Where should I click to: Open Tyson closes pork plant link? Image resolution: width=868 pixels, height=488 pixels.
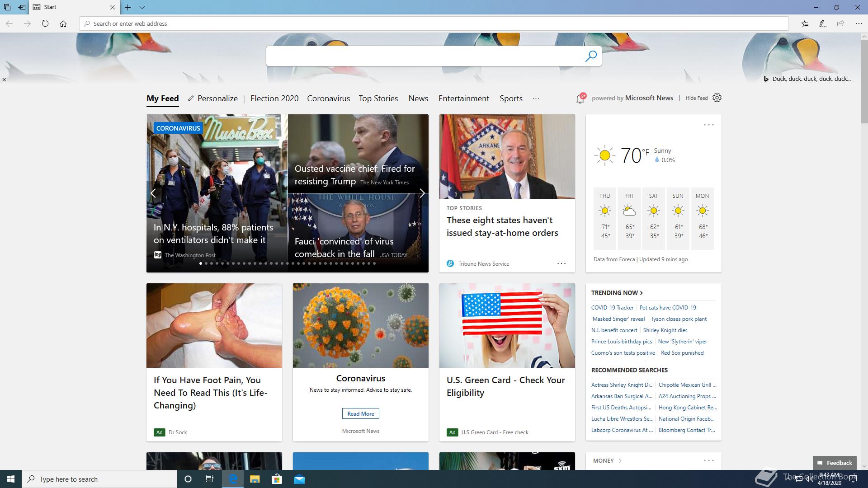(679, 319)
